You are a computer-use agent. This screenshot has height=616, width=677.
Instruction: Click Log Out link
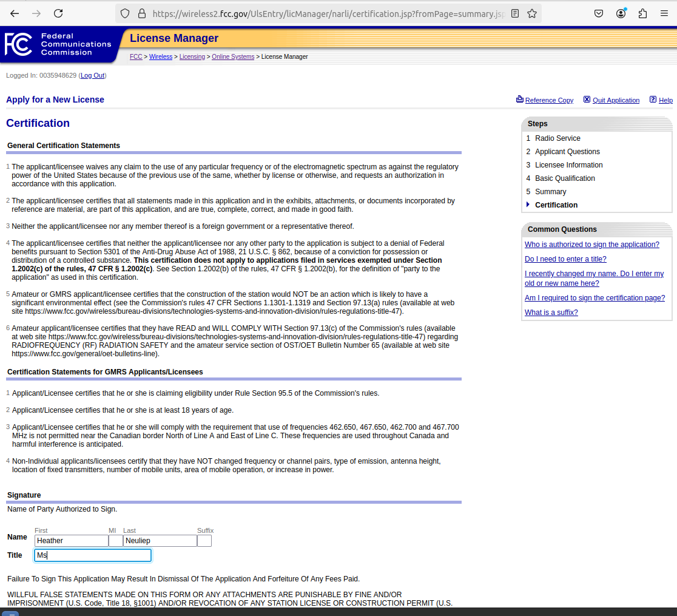92,75
